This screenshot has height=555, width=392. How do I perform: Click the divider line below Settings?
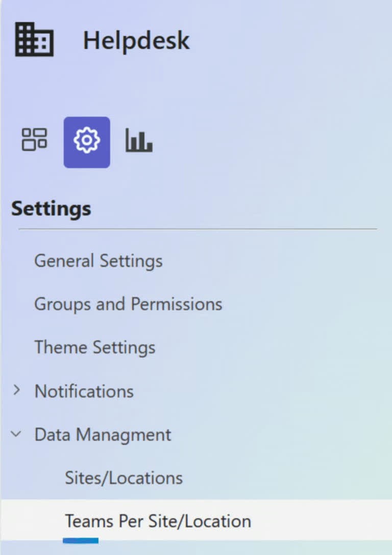[198, 229]
